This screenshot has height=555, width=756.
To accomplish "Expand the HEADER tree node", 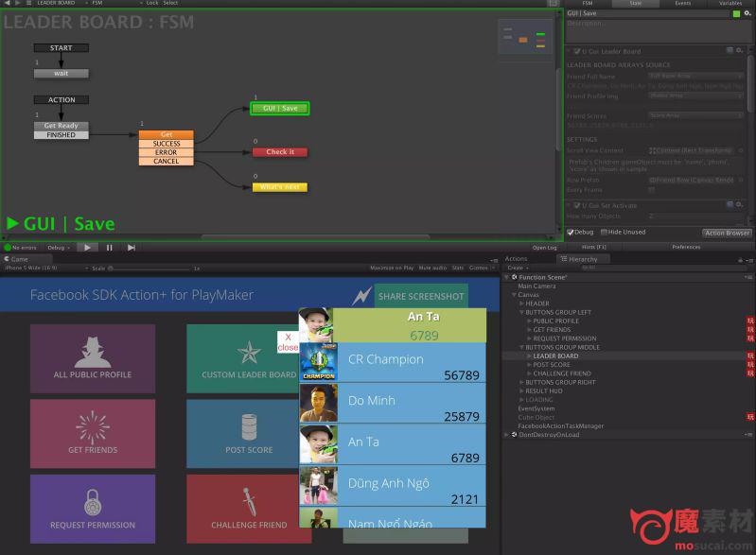I will click(x=521, y=304).
